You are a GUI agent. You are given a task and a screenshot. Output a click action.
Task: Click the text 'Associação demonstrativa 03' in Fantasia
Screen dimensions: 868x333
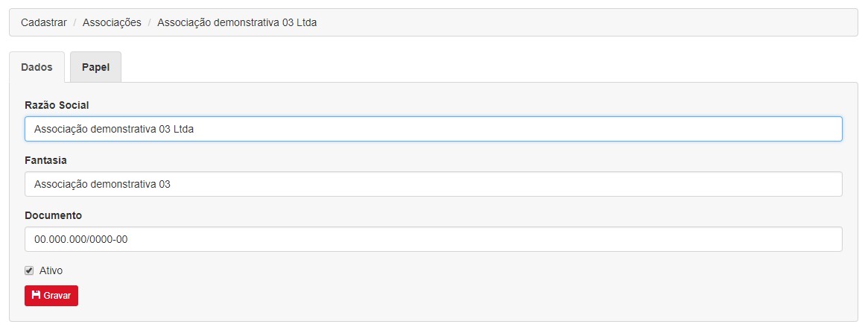tap(102, 185)
